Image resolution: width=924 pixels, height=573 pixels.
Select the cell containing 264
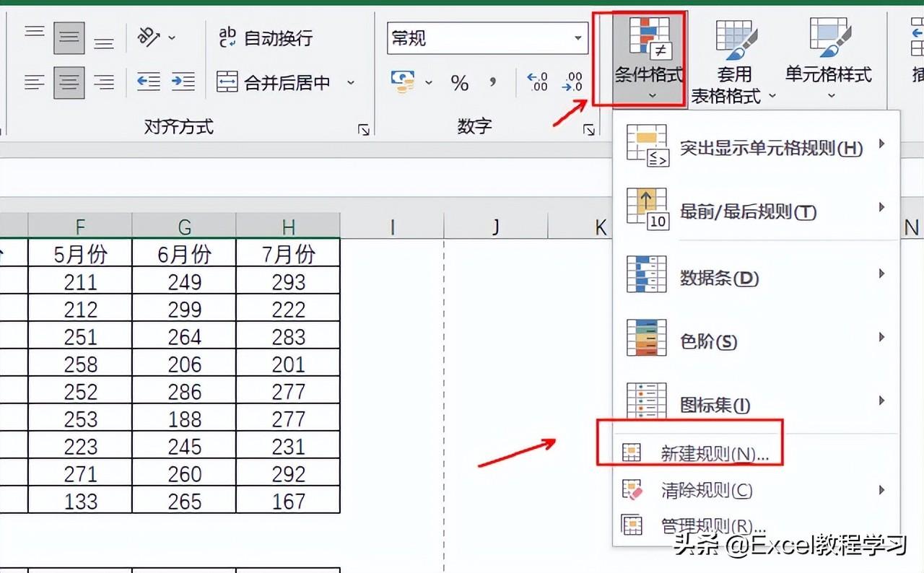click(x=184, y=336)
